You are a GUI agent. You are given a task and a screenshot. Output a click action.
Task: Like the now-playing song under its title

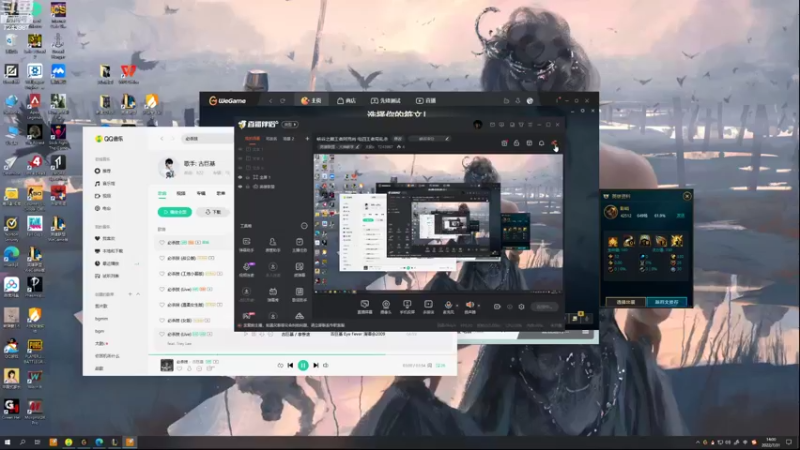tap(180, 368)
